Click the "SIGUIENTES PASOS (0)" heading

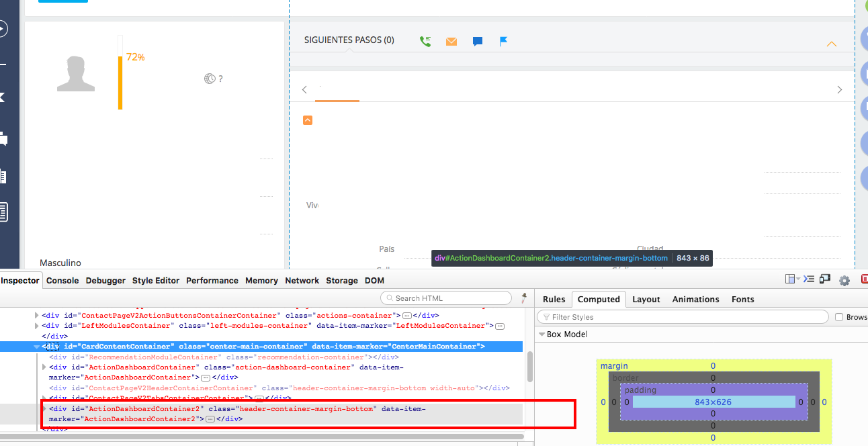(x=349, y=40)
